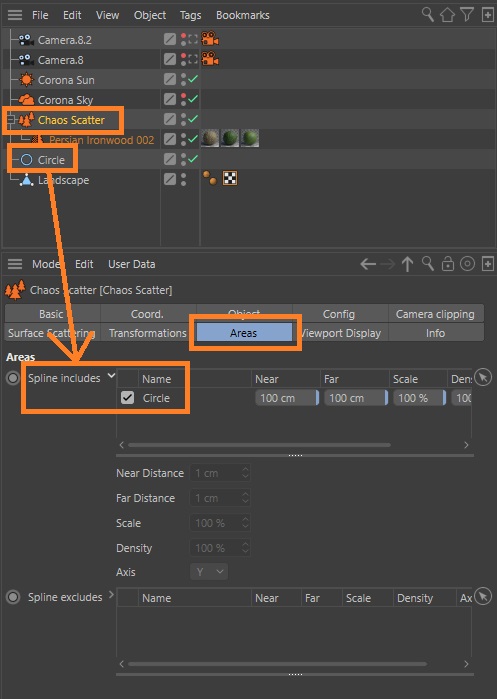Image resolution: width=497 pixels, height=699 pixels.
Task: Select second green material tag on Persian Ironwood
Action: pos(230,138)
